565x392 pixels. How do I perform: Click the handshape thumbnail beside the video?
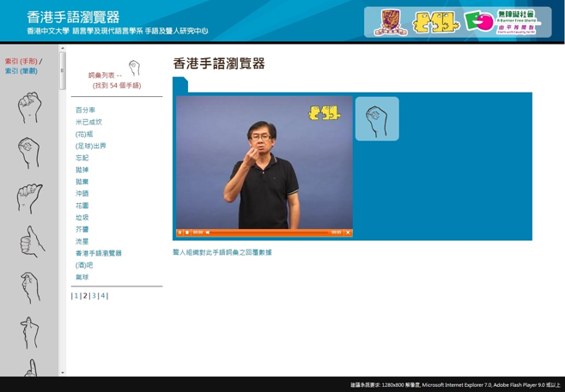tap(377, 119)
